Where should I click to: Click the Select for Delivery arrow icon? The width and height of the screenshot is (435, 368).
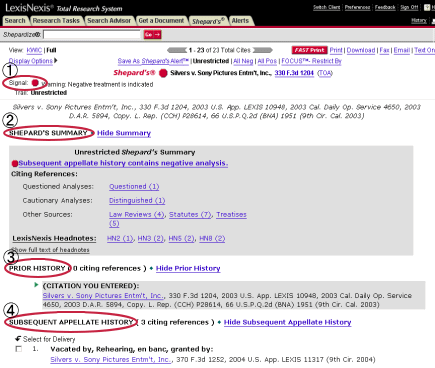(x=18, y=339)
